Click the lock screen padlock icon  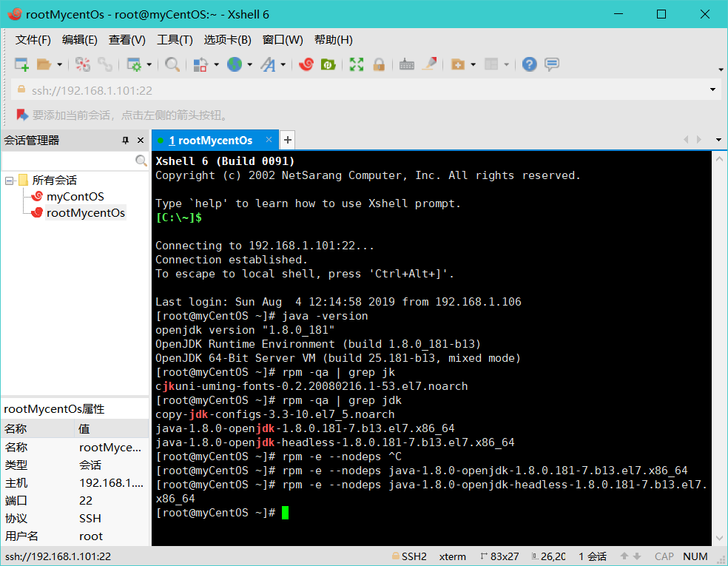pos(379,64)
